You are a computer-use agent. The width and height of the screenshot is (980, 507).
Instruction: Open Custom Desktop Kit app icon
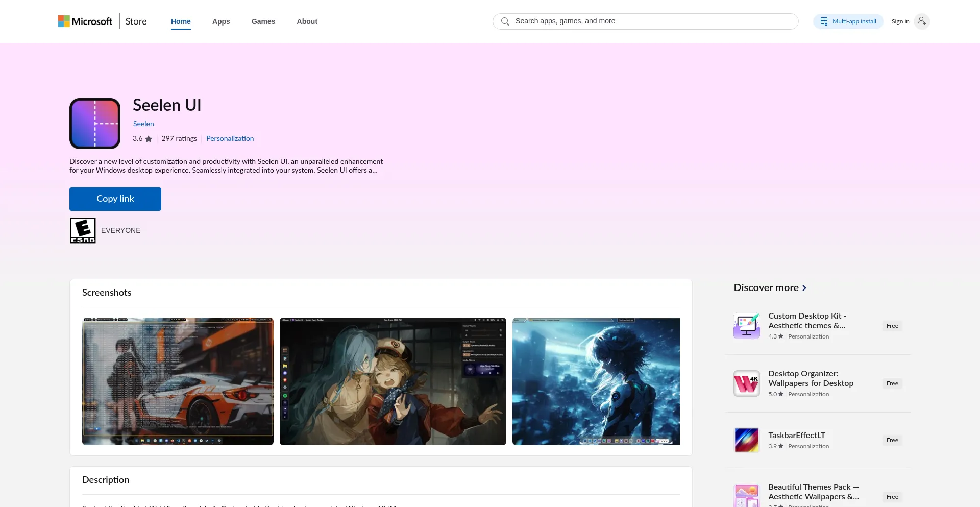(x=747, y=326)
